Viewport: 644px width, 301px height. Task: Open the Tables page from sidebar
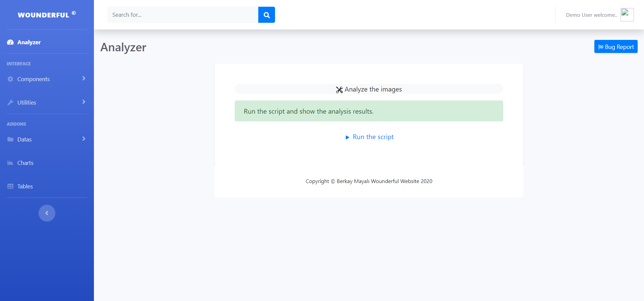click(x=25, y=186)
